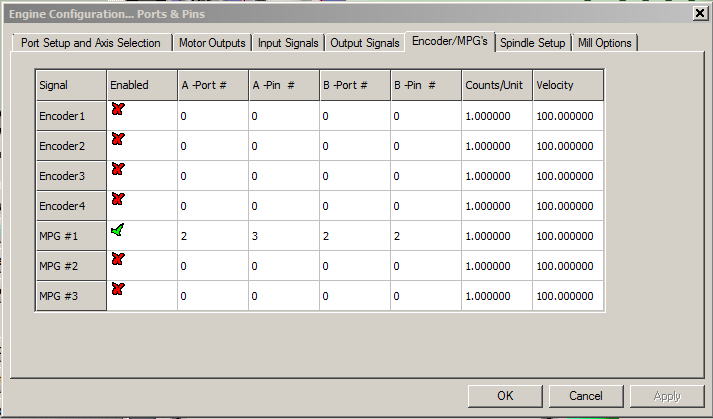The height and width of the screenshot is (419, 713).
Task: Click the B -Port # column header
Action: 355,85
